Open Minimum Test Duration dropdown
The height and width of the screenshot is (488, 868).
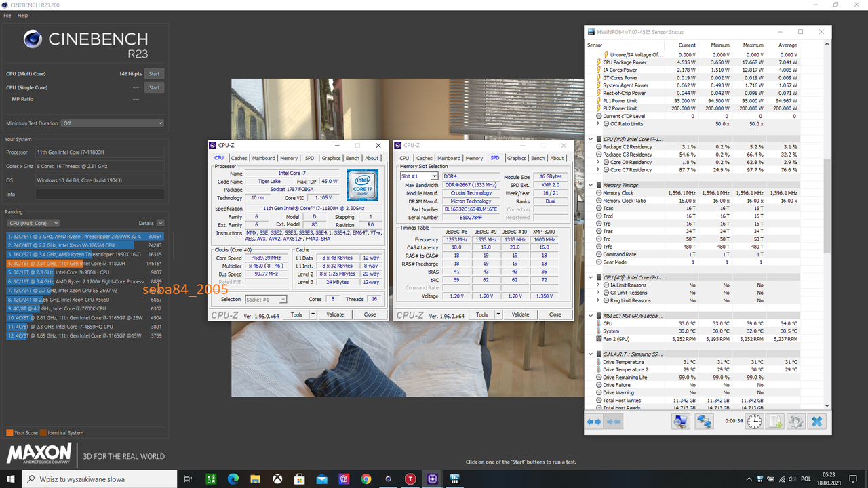coord(113,123)
